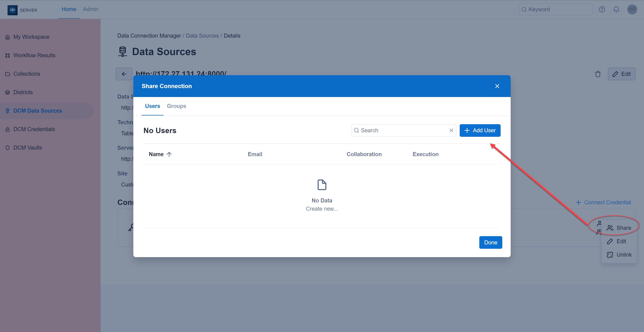Click the trash delete icon
Image resolution: width=644 pixels, height=332 pixels.
point(598,74)
